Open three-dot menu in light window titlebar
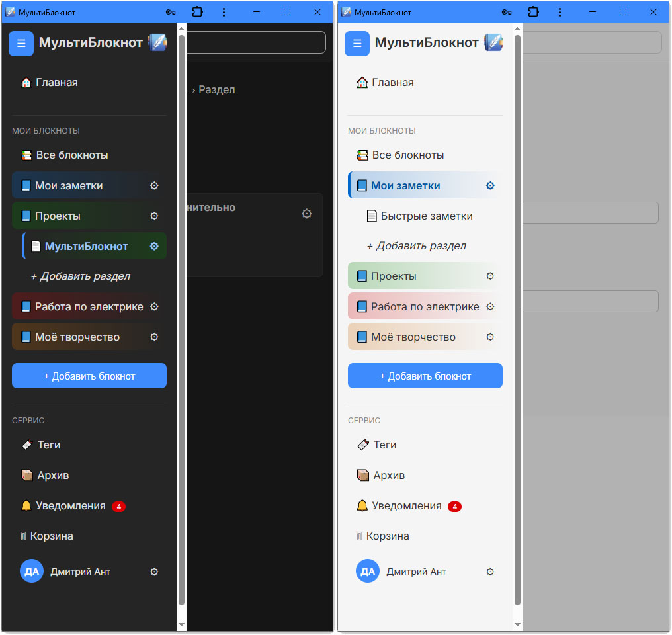Screen dimensions: 672x635 (560, 12)
